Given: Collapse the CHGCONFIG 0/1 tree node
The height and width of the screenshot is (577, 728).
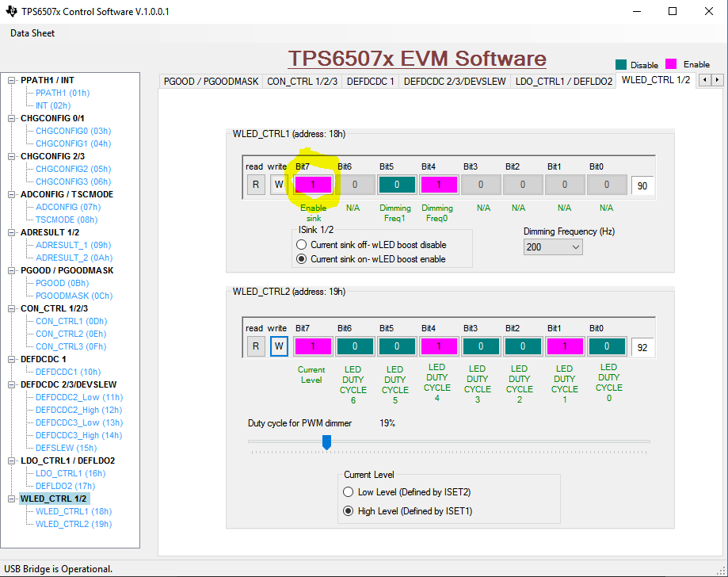Looking at the screenshot, I should [12, 118].
